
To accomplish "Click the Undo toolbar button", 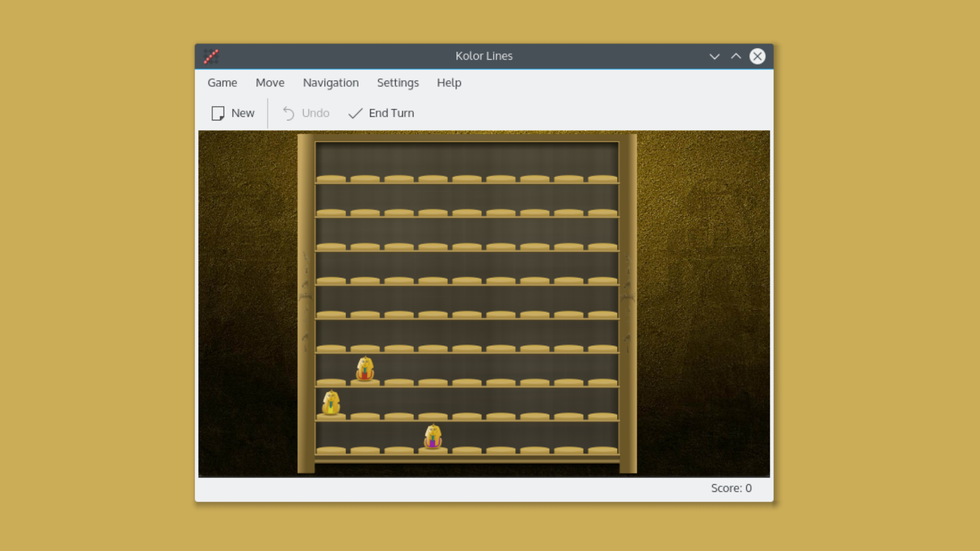I will [x=306, y=113].
